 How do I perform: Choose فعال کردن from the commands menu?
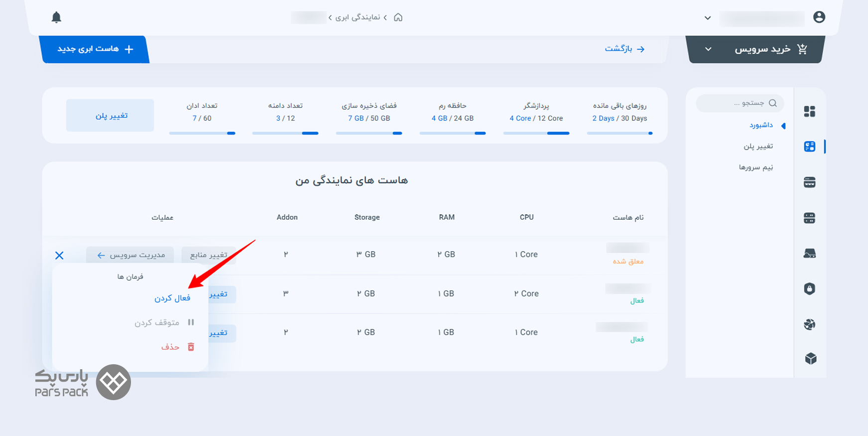[172, 298]
